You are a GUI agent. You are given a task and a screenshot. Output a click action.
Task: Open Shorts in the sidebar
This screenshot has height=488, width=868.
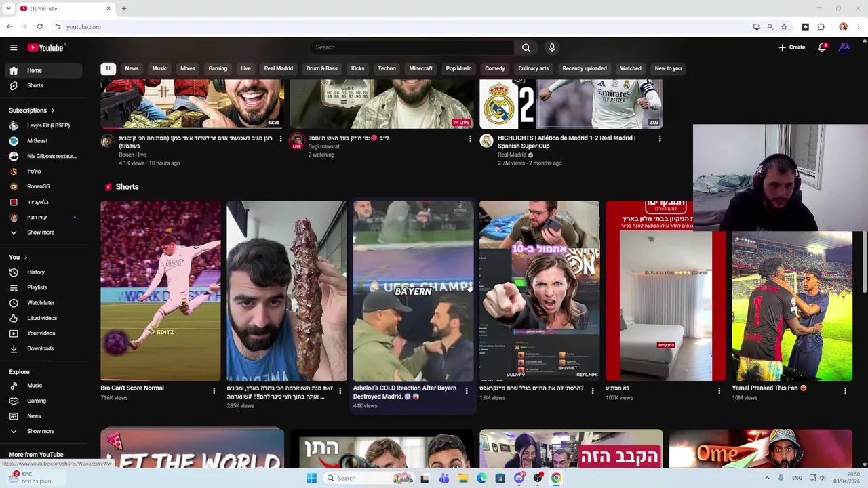click(42, 86)
